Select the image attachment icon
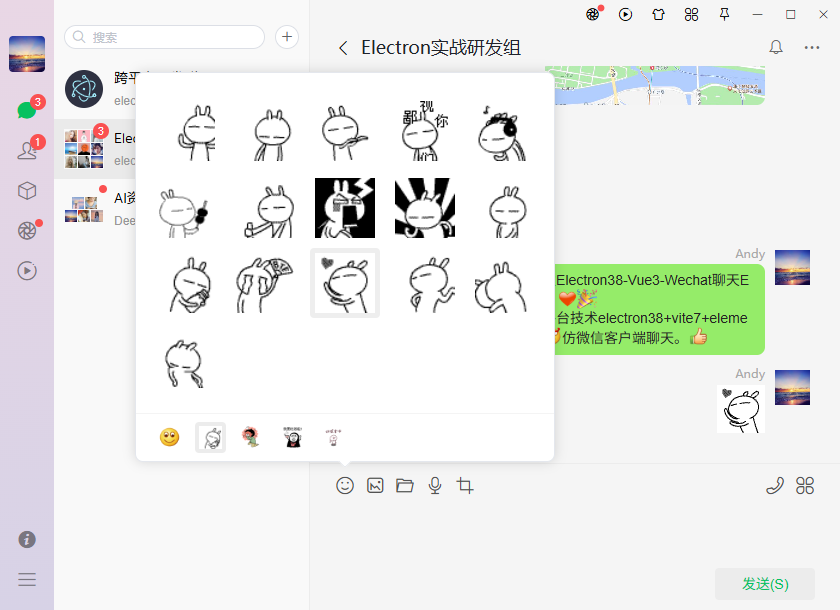This screenshot has height=610, width=840. pos(375,485)
